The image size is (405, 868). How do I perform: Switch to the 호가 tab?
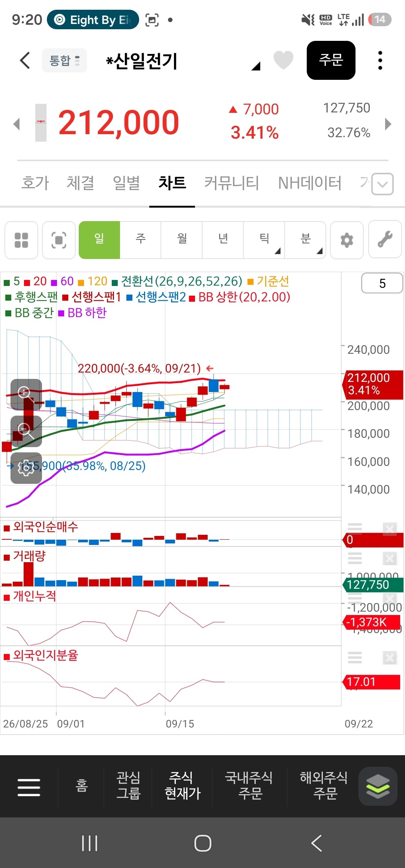(x=35, y=183)
